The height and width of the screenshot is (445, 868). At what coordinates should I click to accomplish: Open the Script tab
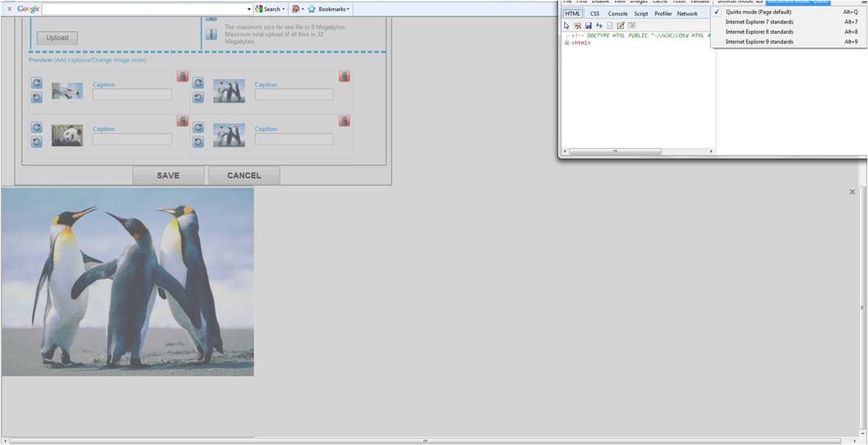pyautogui.click(x=641, y=13)
